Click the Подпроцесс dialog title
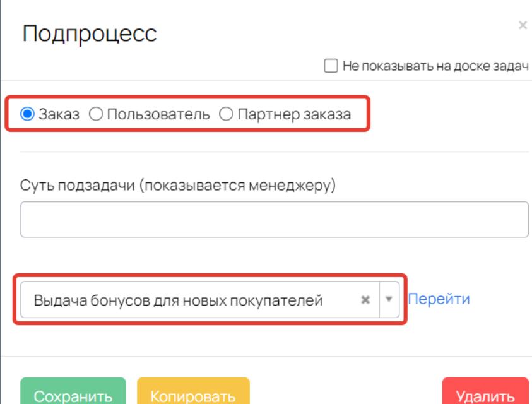Screen dimensions: 532x404 [x=90, y=33]
